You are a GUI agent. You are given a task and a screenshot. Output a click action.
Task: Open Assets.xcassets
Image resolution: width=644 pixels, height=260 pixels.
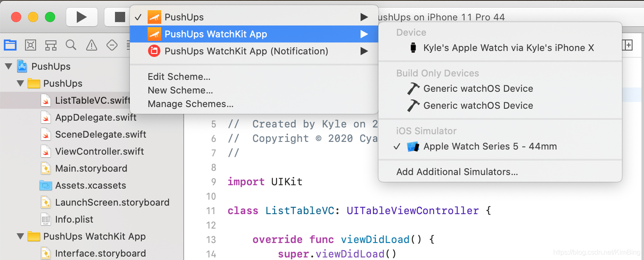[92, 185]
